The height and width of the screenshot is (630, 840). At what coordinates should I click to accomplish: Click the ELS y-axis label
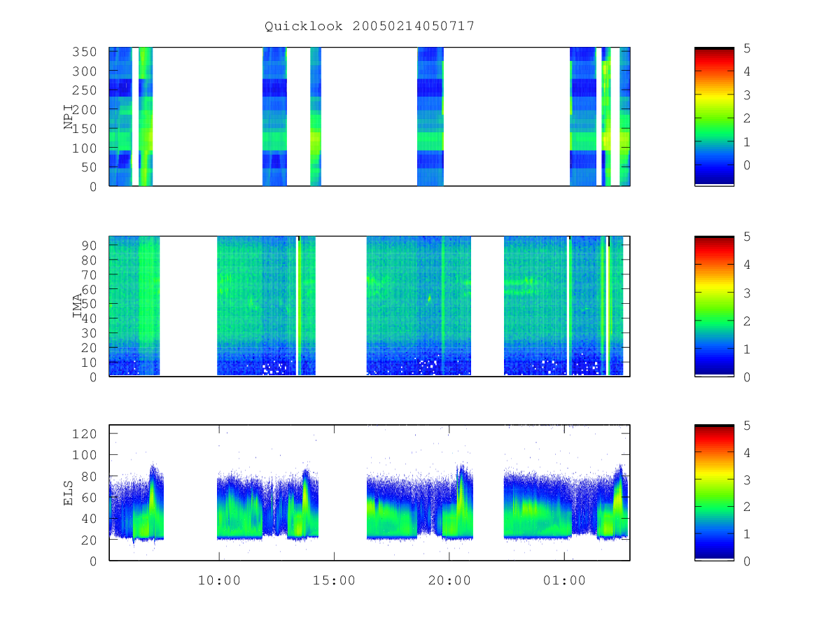[69, 493]
